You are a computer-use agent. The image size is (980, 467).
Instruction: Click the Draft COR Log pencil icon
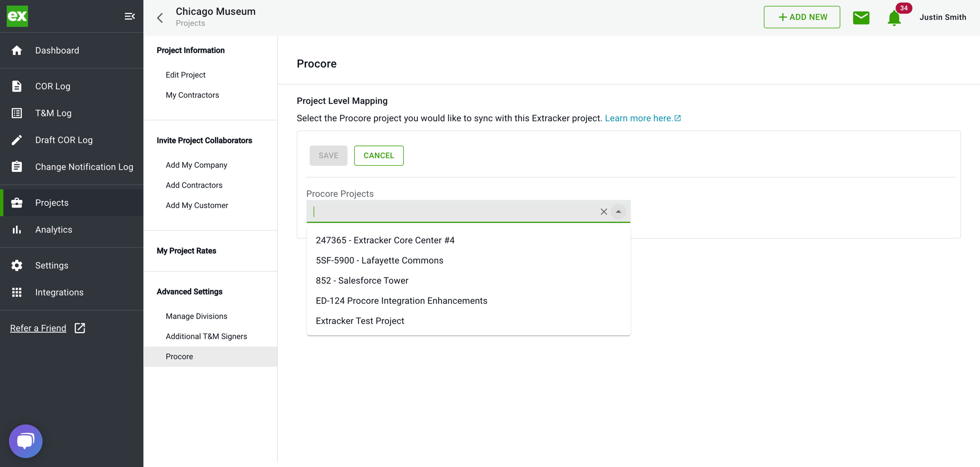point(17,140)
